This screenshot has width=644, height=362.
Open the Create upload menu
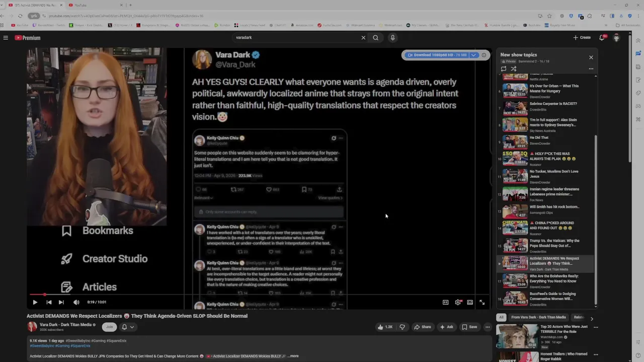pyautogui.click(x=582, y=38)
